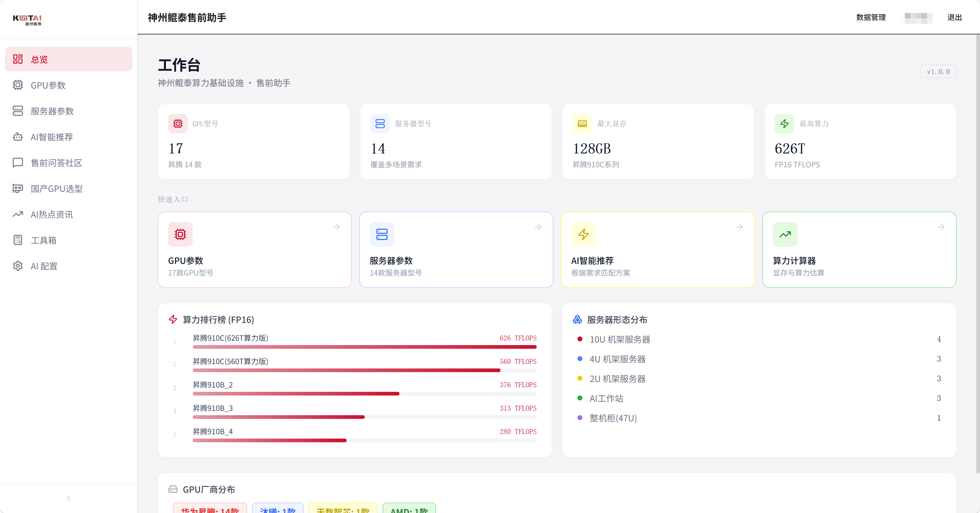Click the 昇腾910C(626T算力版) progress bar

(x=364, y=347)
